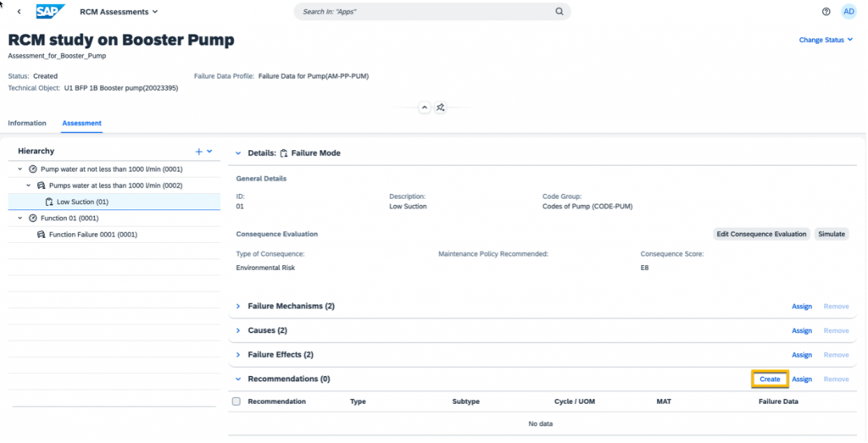Click failure icon beside Pumps water row
The width and height of the screenshot is (868, 443).
tap(41, 186)
